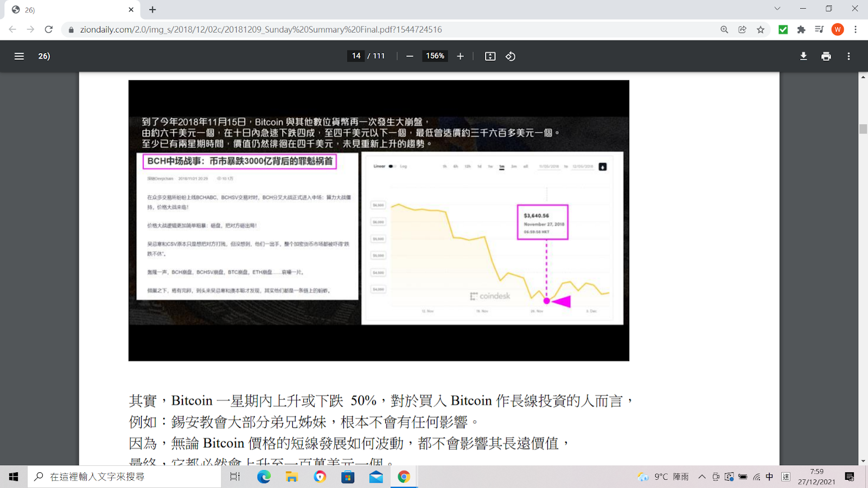Zoom in the PDF with the plus button
Image resolution: width=868 pixels, height=488 pixels.
pos(460,56)
